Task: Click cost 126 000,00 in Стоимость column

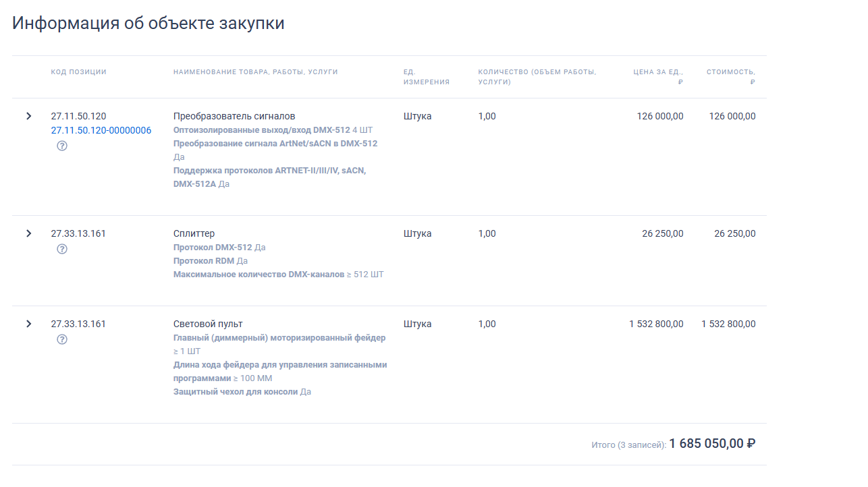Action: click(732, 116)
